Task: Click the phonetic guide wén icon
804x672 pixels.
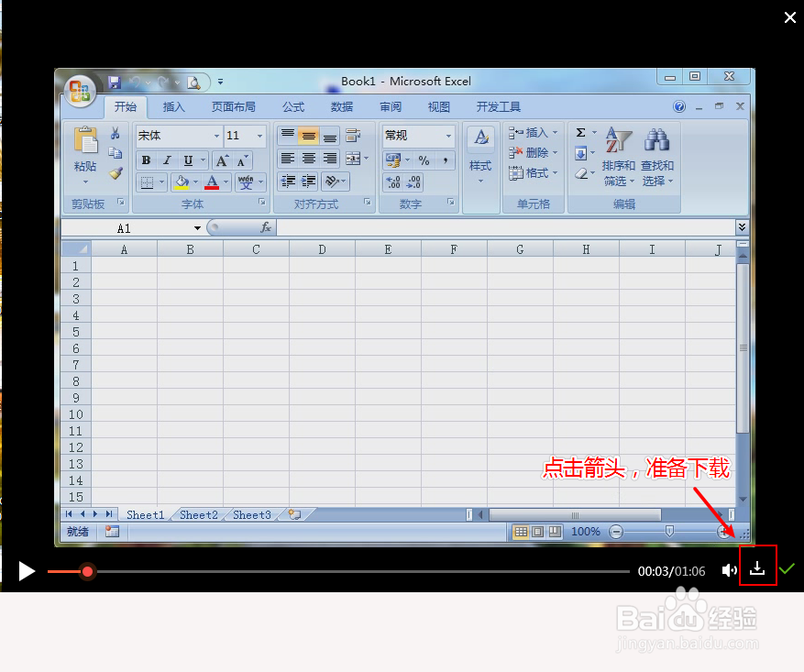Action: (246, 182)
